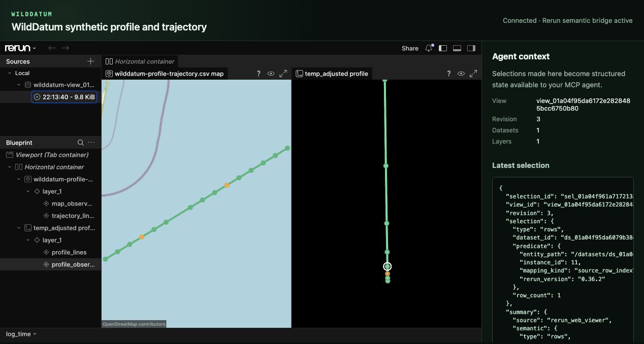Click the Datasets label in Agent context
644x344 pixels.
(x=505, y=130)
